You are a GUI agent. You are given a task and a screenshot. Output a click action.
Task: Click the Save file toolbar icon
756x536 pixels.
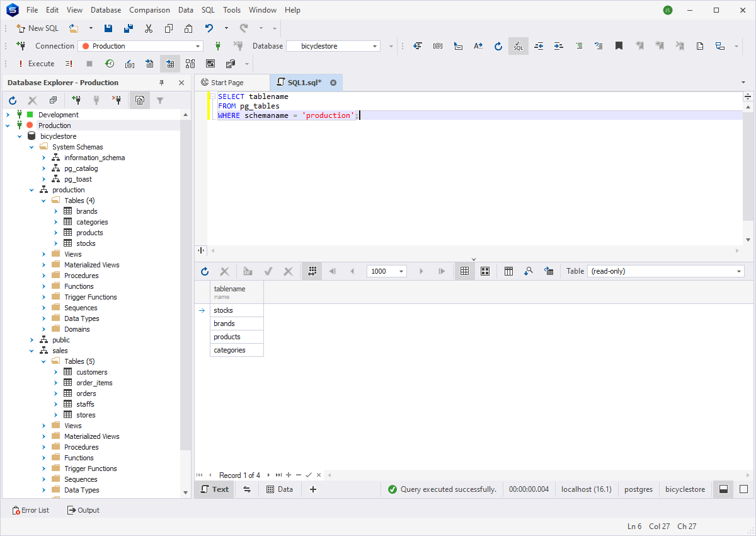(108, 28)
